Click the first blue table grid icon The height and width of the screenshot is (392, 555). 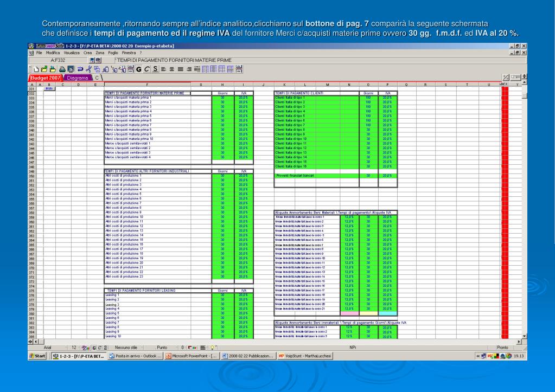coord(205,69)
